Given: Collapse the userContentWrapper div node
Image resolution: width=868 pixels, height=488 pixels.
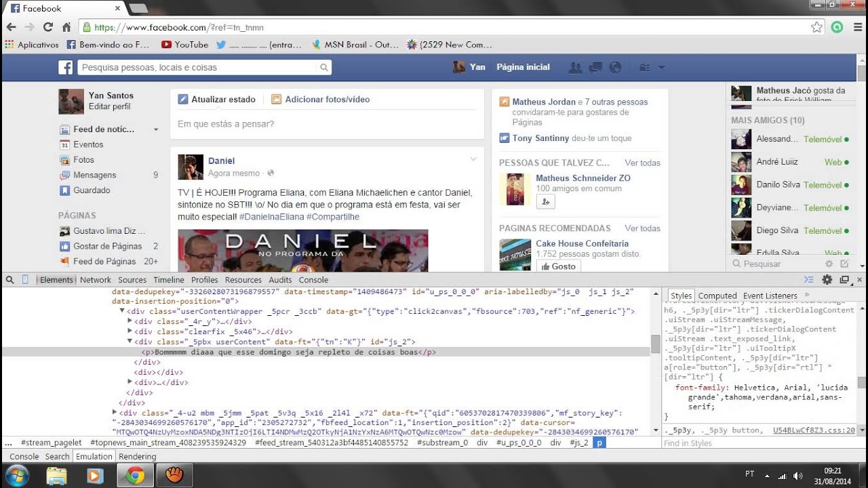Looking at the screenshot, I should click(122, 311).
